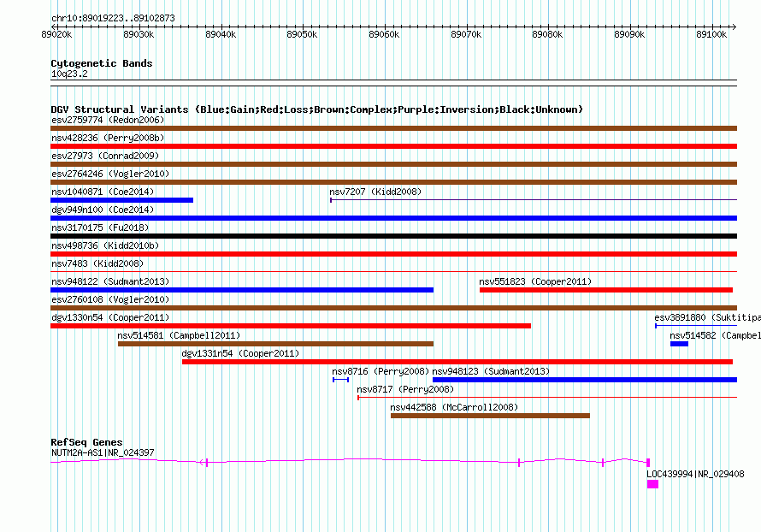
Task: Click the nsv442588 (McCarroll2008) brown bar
Action: tap(490, 416)
